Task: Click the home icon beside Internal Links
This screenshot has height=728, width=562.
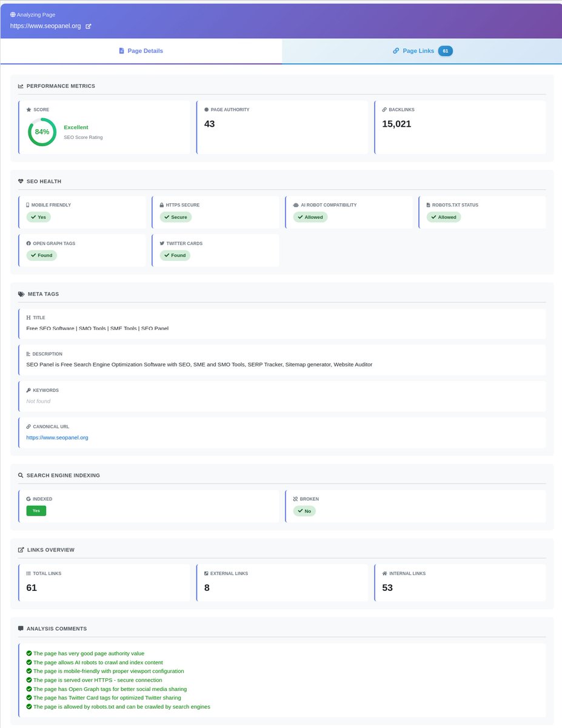Action: [384, 573]
